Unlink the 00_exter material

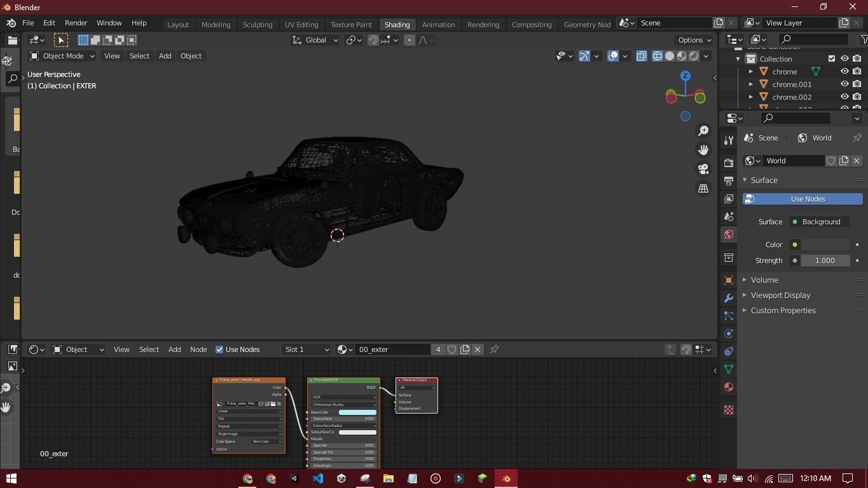[478, 349]
